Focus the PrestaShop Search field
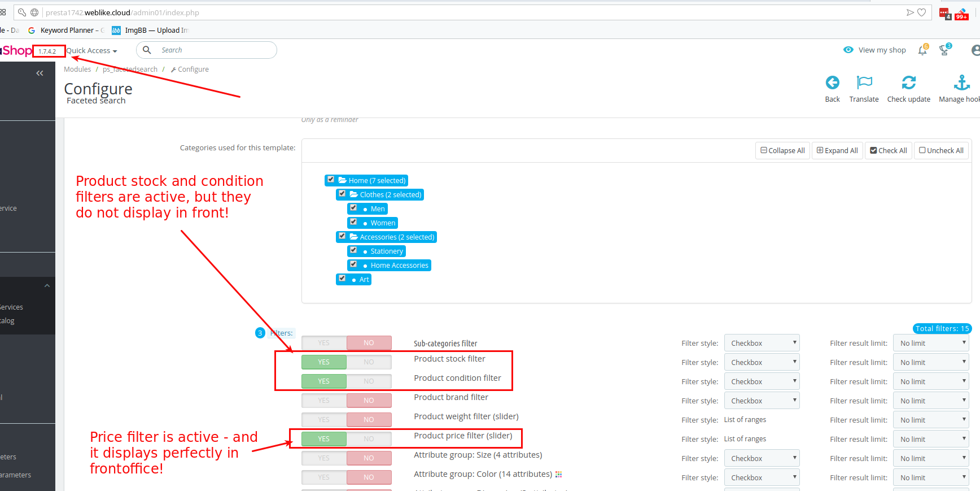 click(x=207, y=50)
